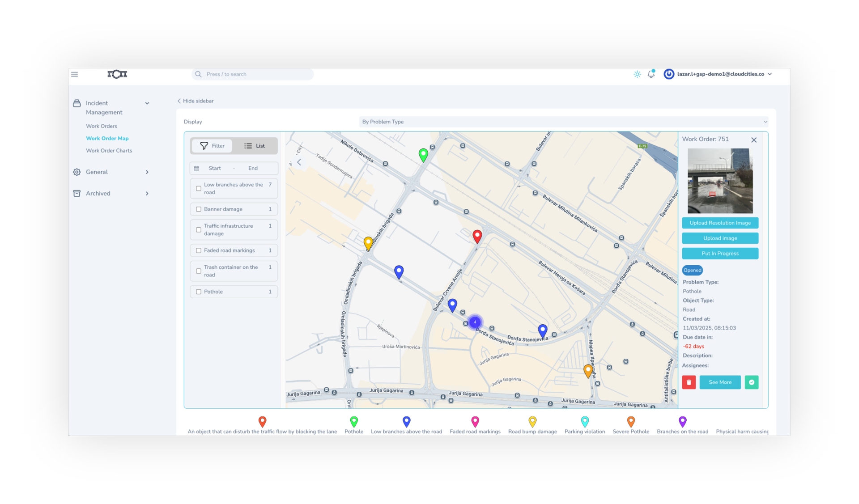Check the Pothole filter checkbox
Viewport: 859px width, 504px height.
coord(199,292)
